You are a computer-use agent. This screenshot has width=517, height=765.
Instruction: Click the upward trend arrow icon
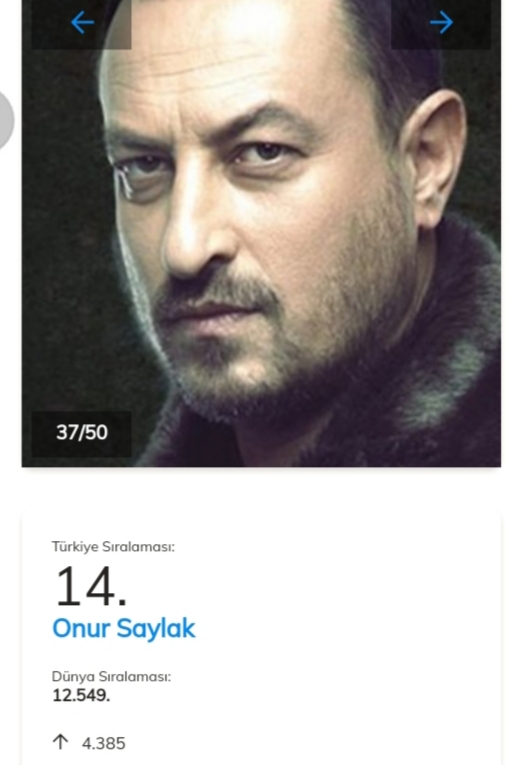[60, 742]
